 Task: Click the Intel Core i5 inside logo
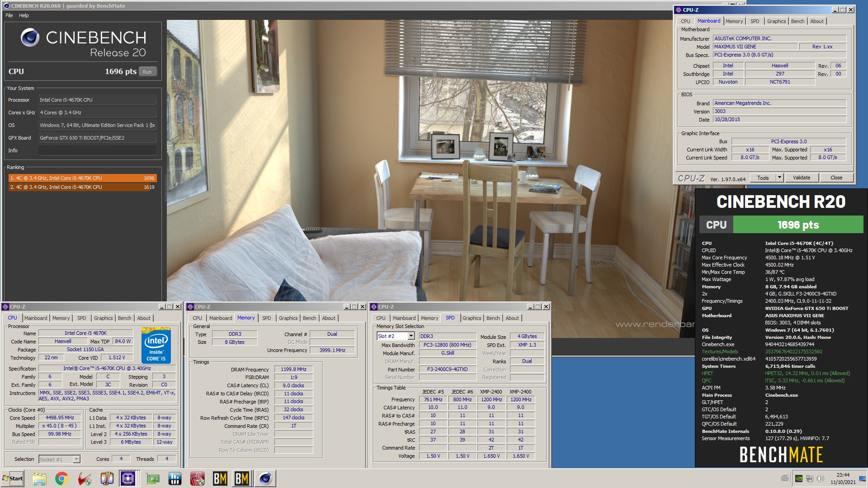pos(156,345)
